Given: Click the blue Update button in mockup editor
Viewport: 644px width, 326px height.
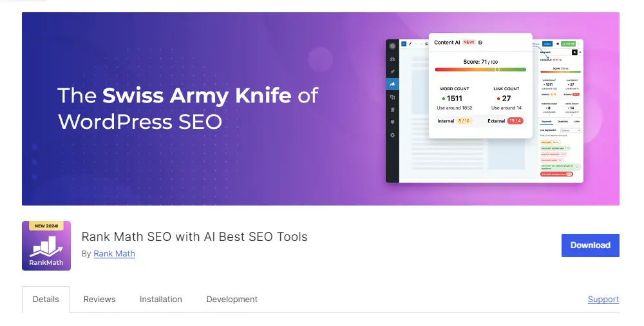Looking at the screenshot, I should tap(547, 44).
